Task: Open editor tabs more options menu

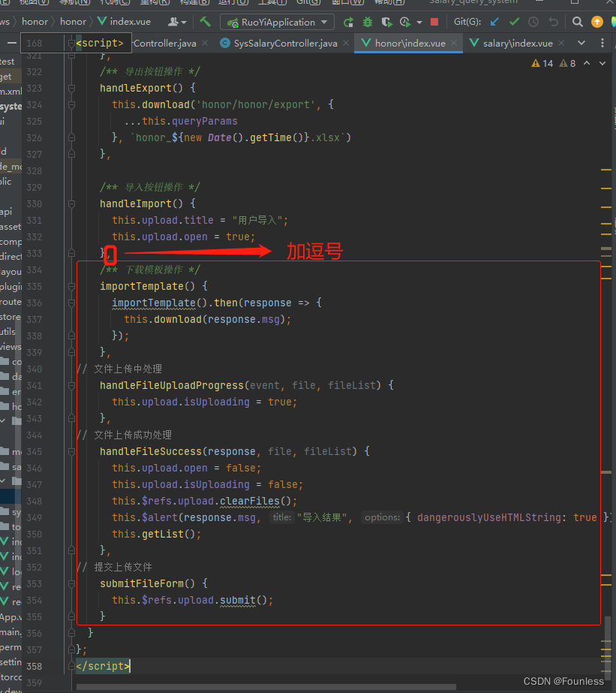Action: click(602, 43)
